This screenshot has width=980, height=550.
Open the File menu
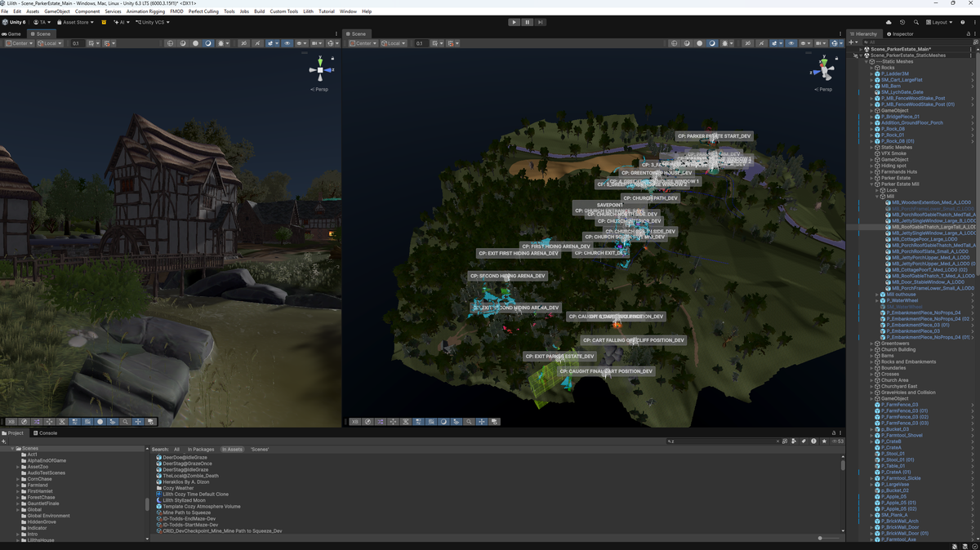[6, 11]
